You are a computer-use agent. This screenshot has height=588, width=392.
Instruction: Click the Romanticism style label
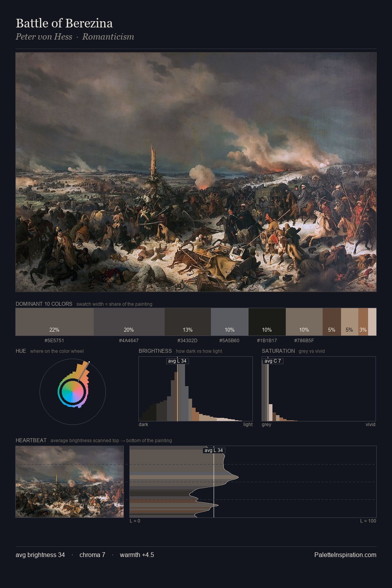108,37
